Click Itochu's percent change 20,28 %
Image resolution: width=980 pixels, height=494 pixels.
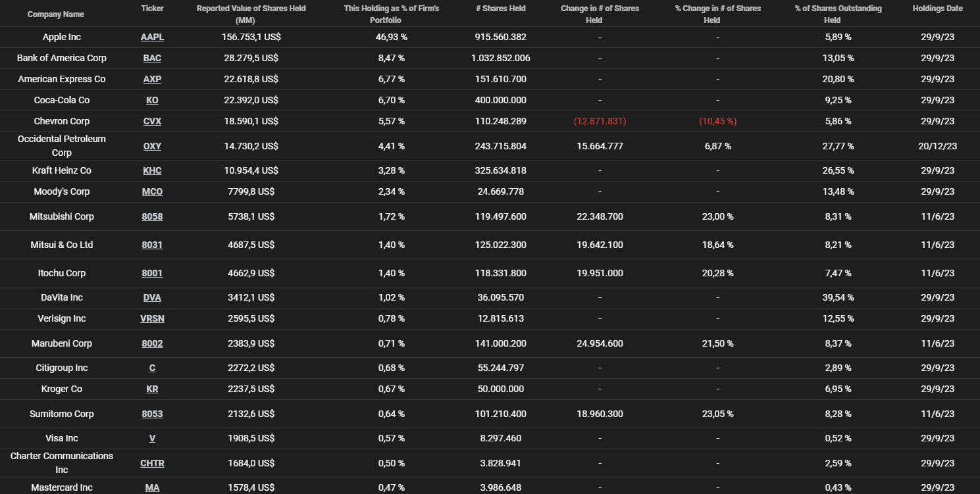(x=717, y=273)
